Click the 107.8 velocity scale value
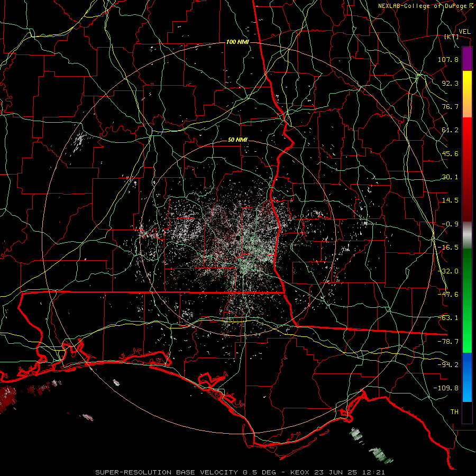The width and height of the screenshot is (476, 476). [448, 59]
